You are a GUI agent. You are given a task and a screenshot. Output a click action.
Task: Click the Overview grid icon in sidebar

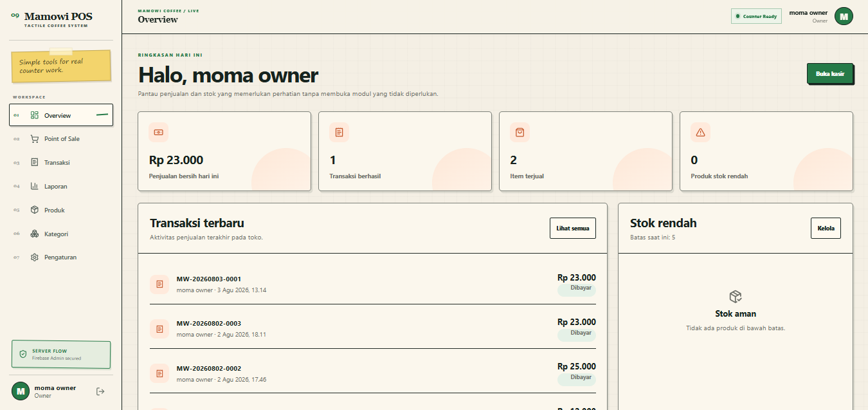[x=35, y=115]
